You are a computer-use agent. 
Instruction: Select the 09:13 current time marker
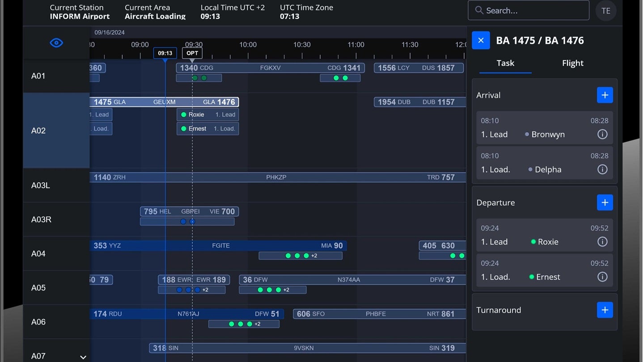pos(165,53)
